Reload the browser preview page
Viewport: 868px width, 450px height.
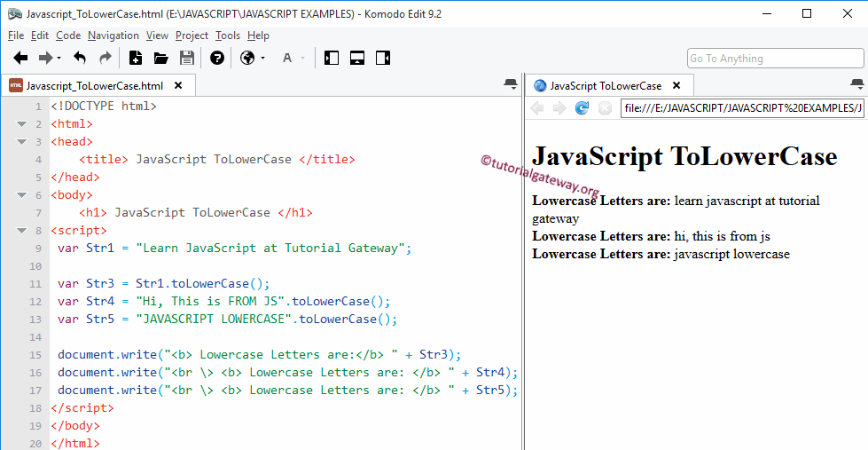(582, 108)
